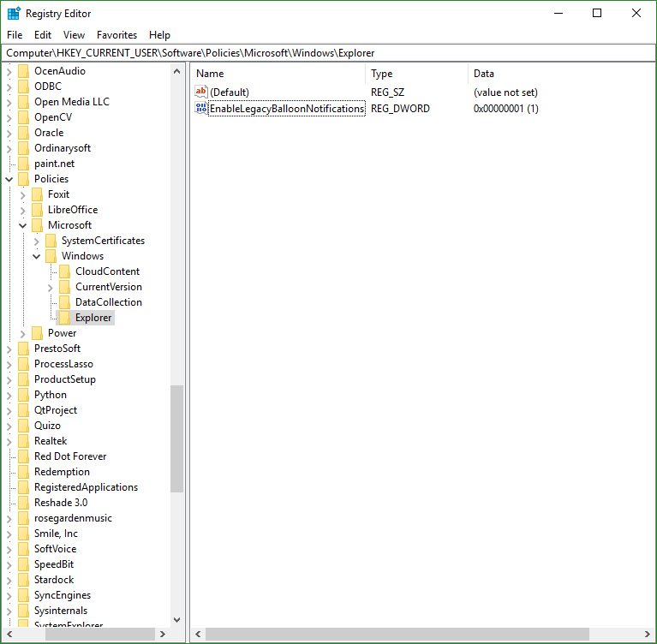Collapse the Policies tree node
The height and width of the screenshot is (644, 657).
[x=9, y=179]
